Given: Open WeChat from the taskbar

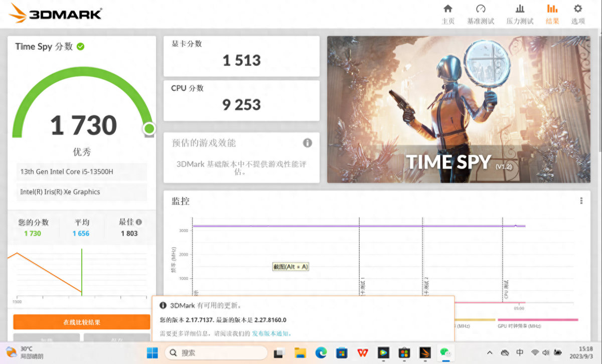Looking at the screenshot, I should [x=444, y=352].
